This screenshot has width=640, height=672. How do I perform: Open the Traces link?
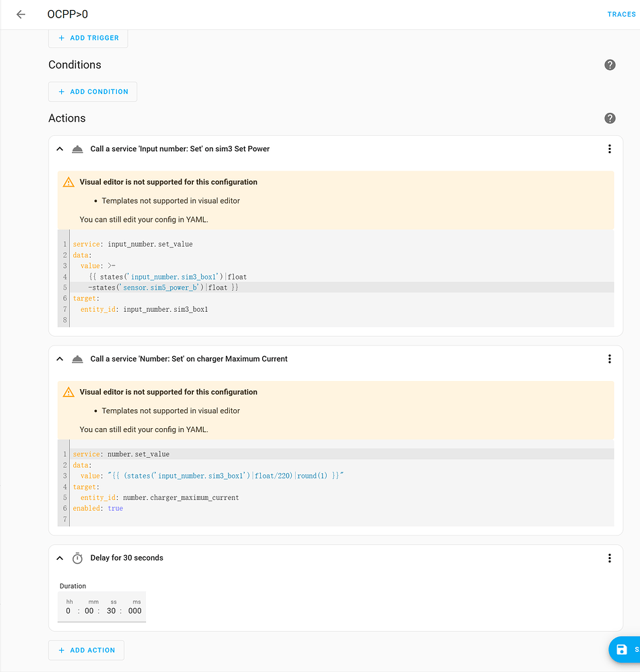[621, 14]
